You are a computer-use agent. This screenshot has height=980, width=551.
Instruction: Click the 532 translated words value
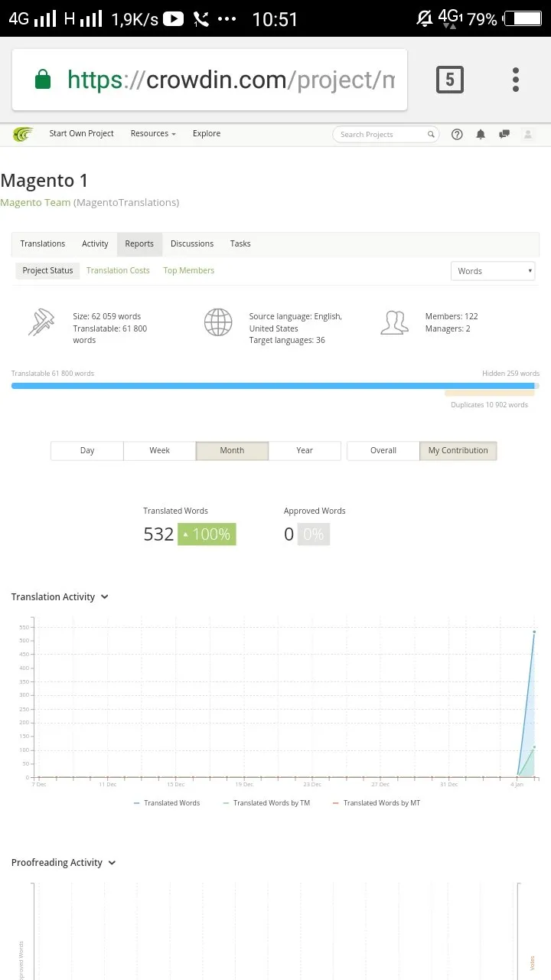coord(158,534)
